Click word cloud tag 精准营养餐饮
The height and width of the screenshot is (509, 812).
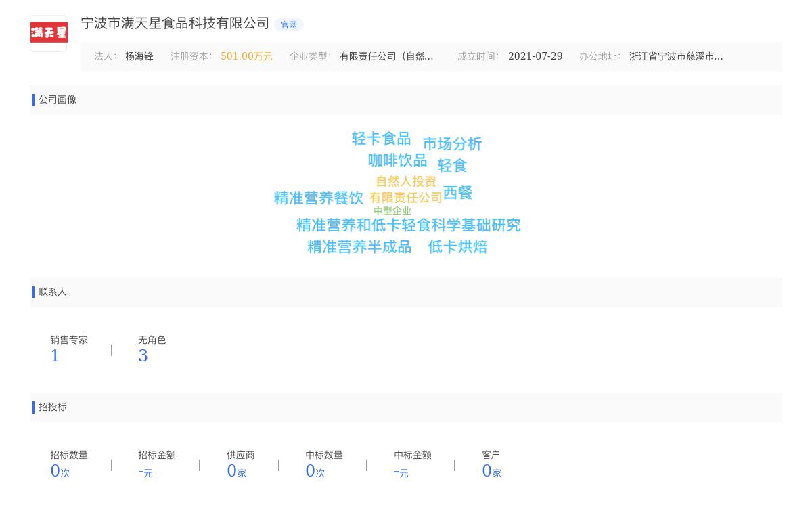[x=319, y=198]
